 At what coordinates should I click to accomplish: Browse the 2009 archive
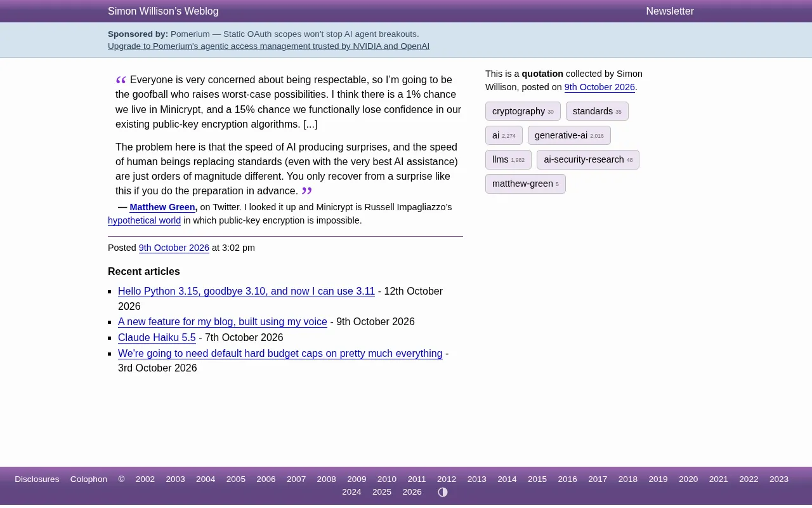point(357,479)
